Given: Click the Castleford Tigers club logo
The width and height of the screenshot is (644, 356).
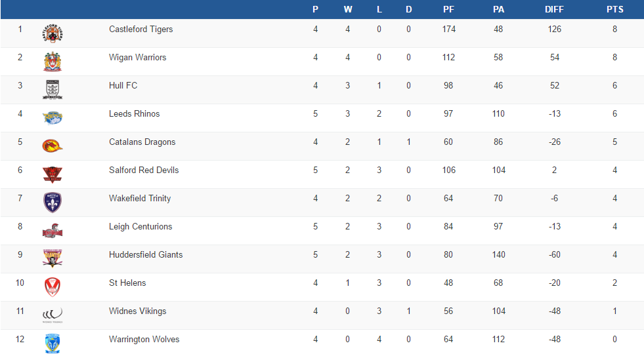Looking at the screenshot, I should click(53, 33).
